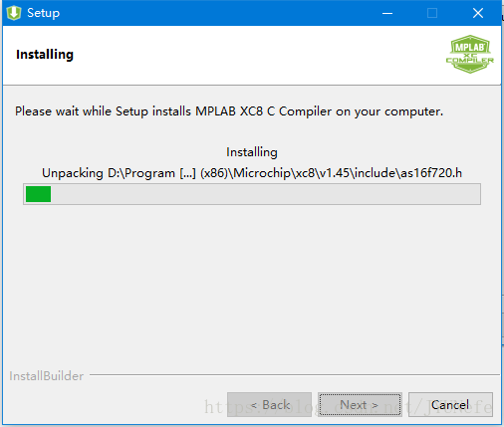504x427 pixels.
Task: Click the Unpacking file path text
Action: pos(252,173)
